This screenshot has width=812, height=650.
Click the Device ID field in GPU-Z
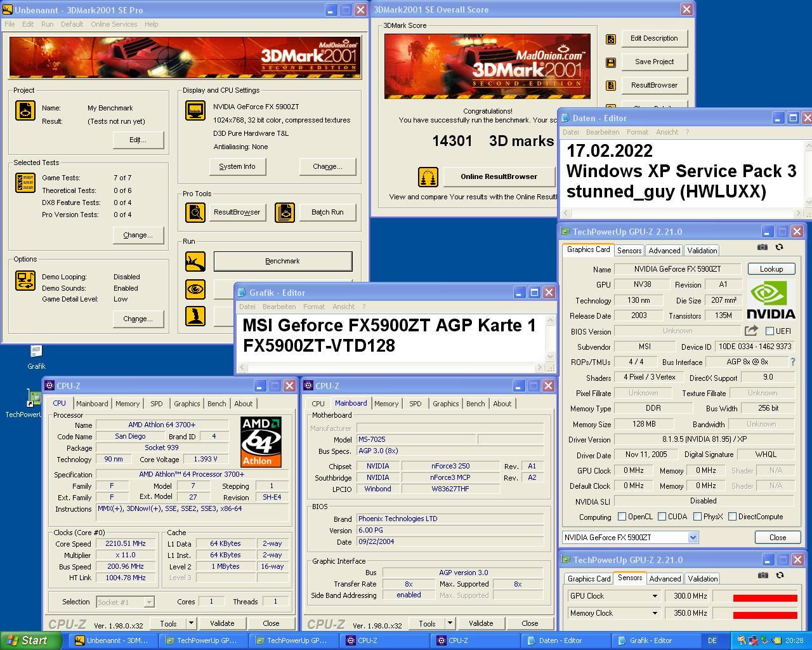(x=754, y=347)
